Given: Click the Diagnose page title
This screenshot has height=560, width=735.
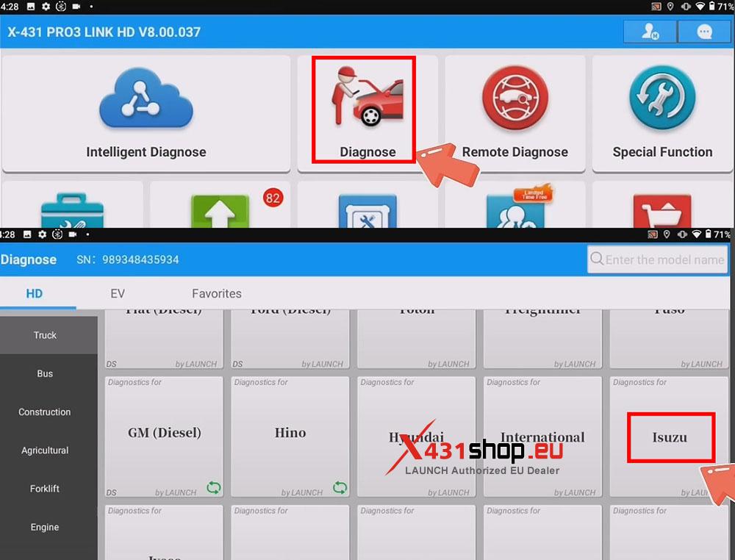Looking at the screenshot, I should click(x=29, y=259).
